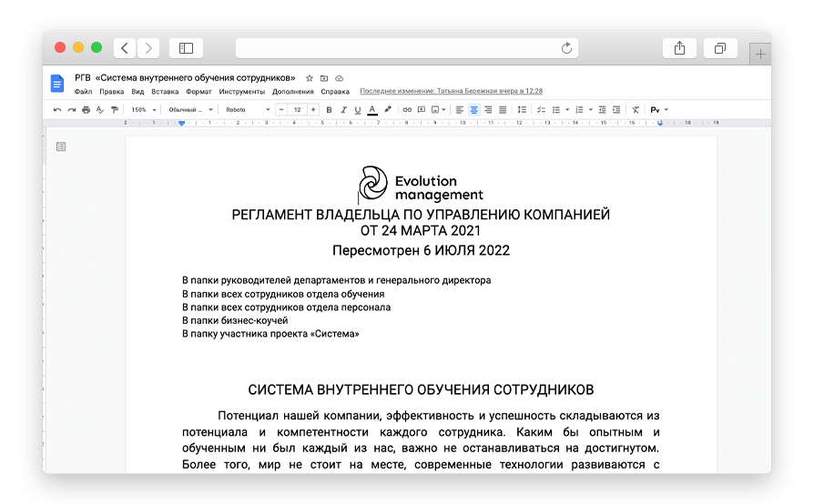Image resolution: width=814 pixels, height=504 pixels.
Task: Apply a numbered list
Action: click(579, 110)
